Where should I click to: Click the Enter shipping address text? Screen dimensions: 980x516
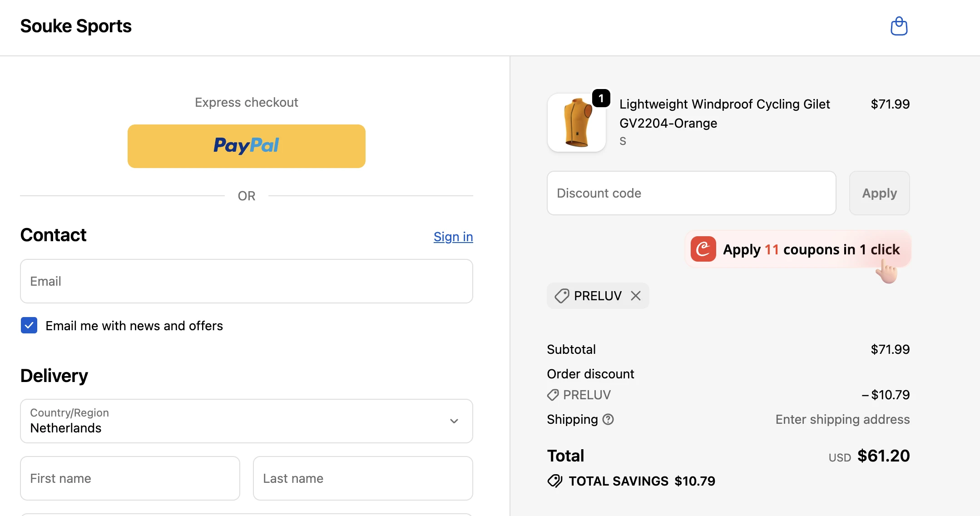pos(842,419)
